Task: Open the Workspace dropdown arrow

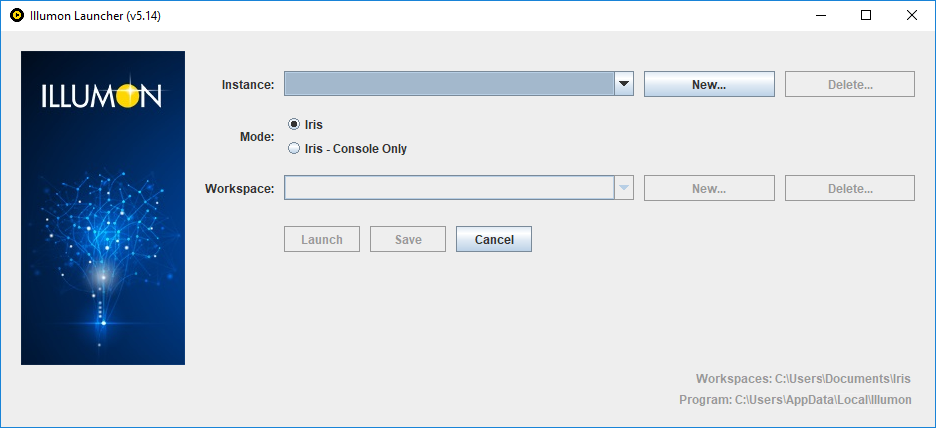Action: tap(624, 188)
